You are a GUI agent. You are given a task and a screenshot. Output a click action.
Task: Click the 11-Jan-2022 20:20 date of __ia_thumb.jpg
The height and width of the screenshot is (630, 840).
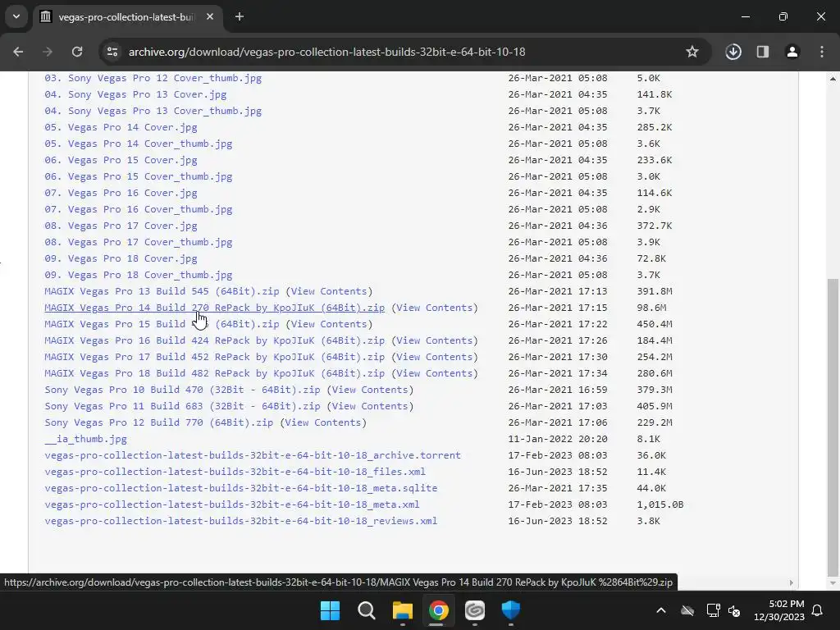click(558, 440)
